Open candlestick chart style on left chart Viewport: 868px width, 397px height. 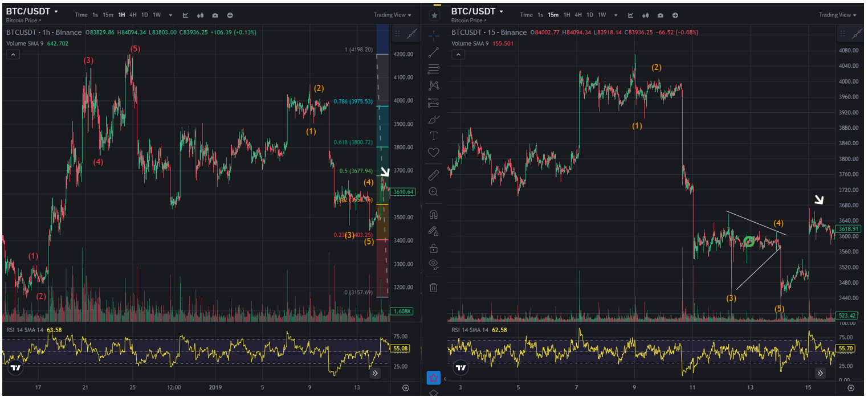[x=201, y=15]
